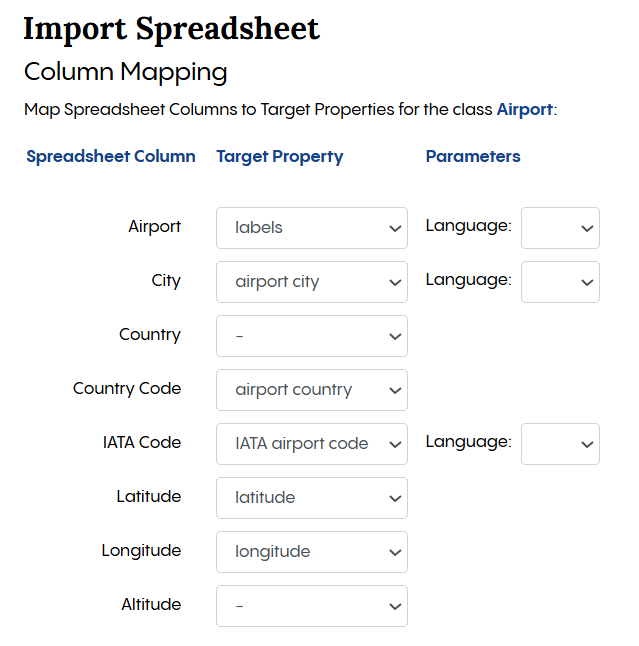
Task: Select Language for the City column
Action: click(560, 282)
